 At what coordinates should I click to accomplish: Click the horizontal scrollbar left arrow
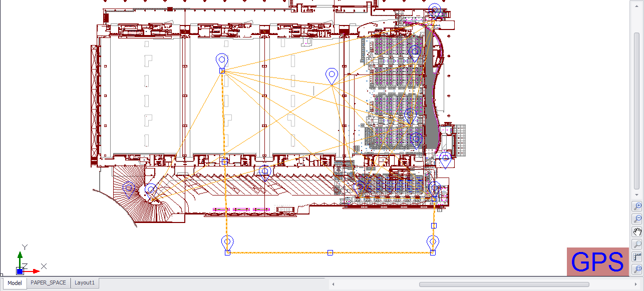(333, 284)
